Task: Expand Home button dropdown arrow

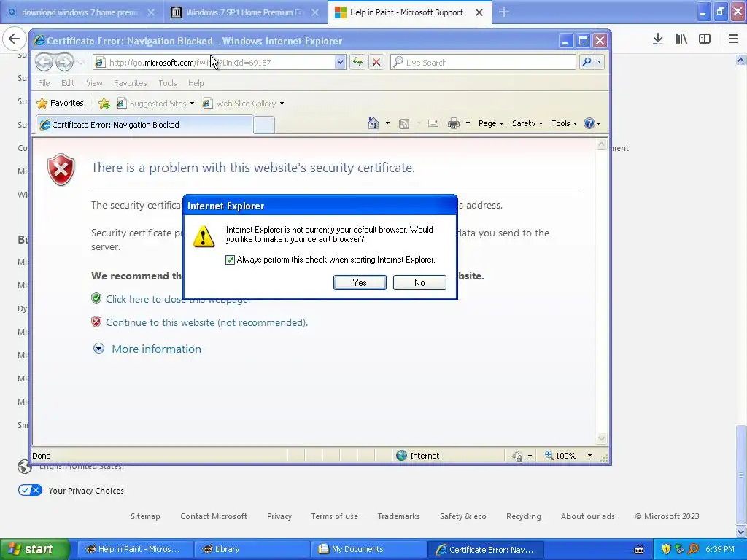Action: tap(387, 123)
